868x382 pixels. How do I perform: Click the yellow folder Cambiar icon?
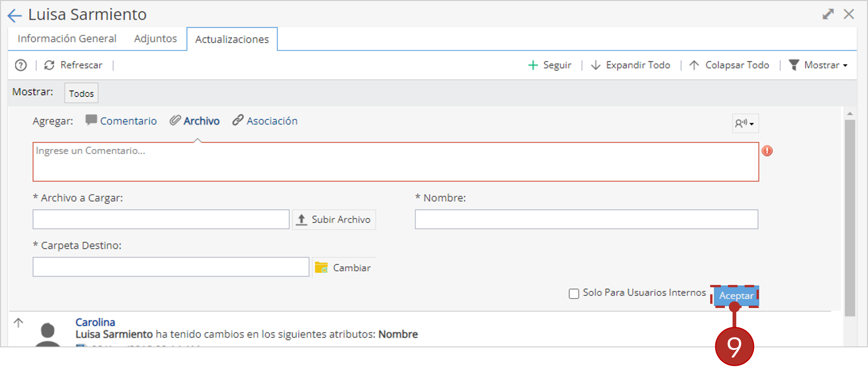pos(321,268)
